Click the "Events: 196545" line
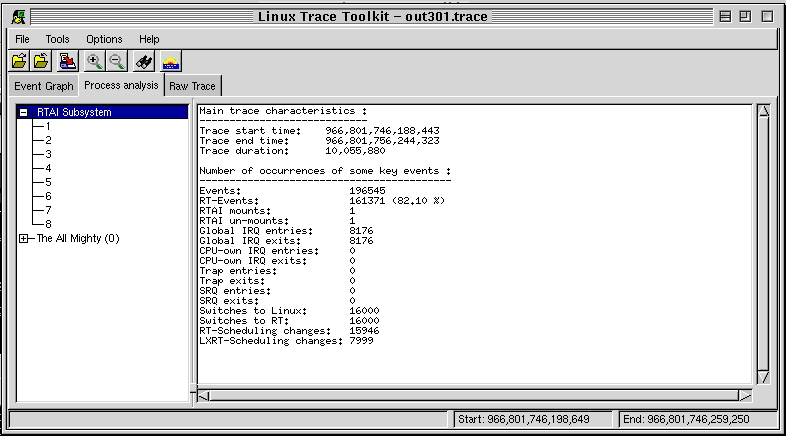 (292, 191)
